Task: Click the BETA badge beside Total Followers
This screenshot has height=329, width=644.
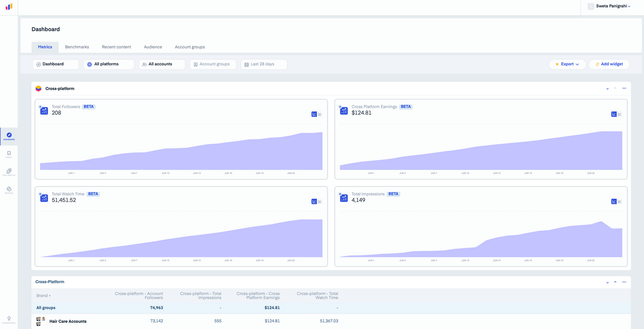Action: [89, 107]
